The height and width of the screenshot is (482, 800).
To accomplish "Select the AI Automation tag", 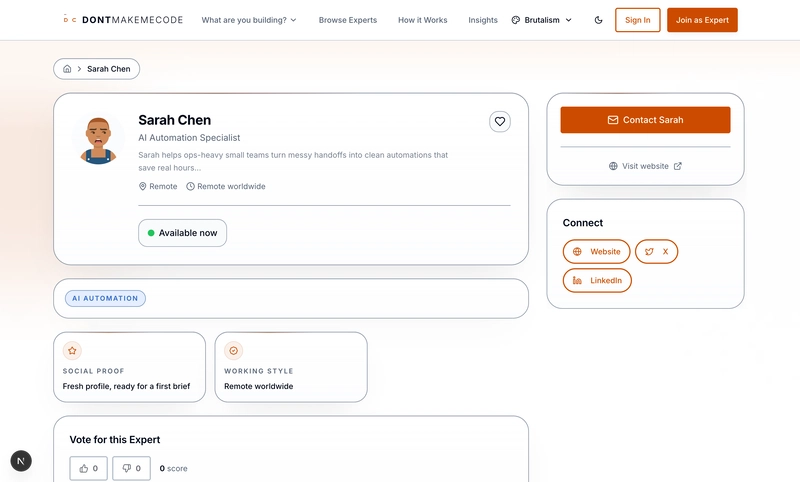I will [x=105, y=298].
